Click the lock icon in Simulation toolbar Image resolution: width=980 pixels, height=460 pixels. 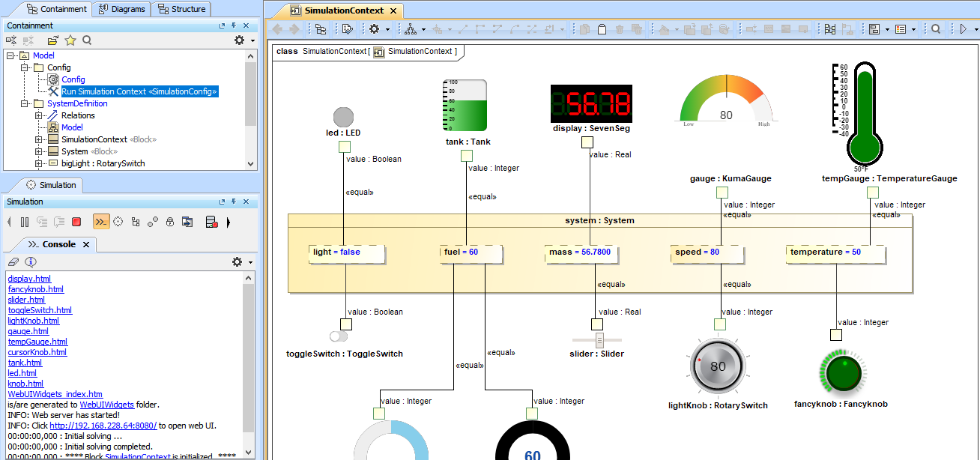coord(170,222)
